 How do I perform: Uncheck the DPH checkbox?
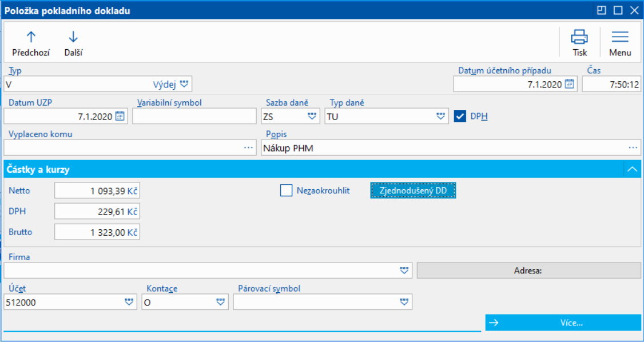tap(460, 116)
